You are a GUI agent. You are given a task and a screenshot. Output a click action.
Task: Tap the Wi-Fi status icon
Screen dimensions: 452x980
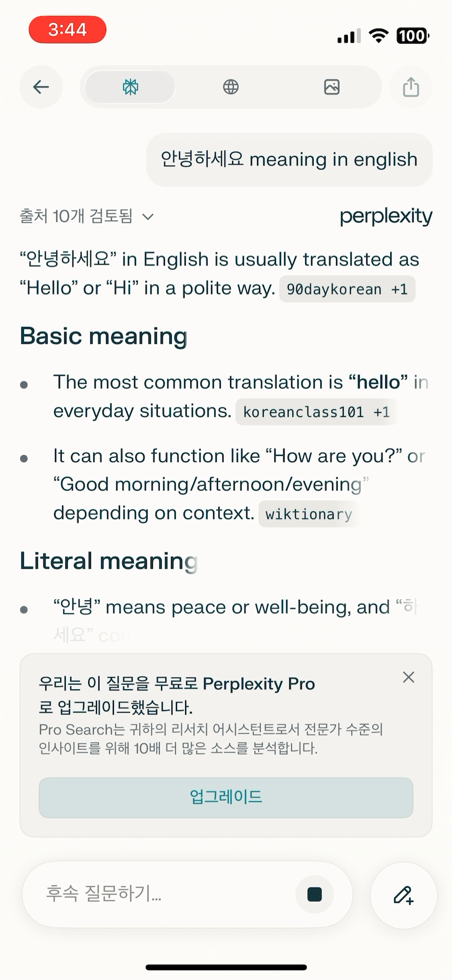[379, 36]
